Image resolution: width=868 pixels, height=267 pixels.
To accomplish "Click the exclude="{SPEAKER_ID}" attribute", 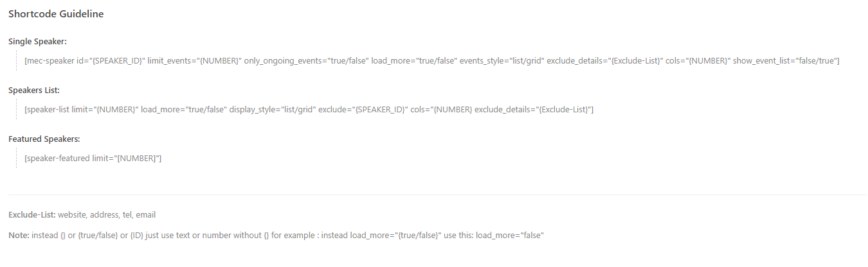I will (363, 110).
